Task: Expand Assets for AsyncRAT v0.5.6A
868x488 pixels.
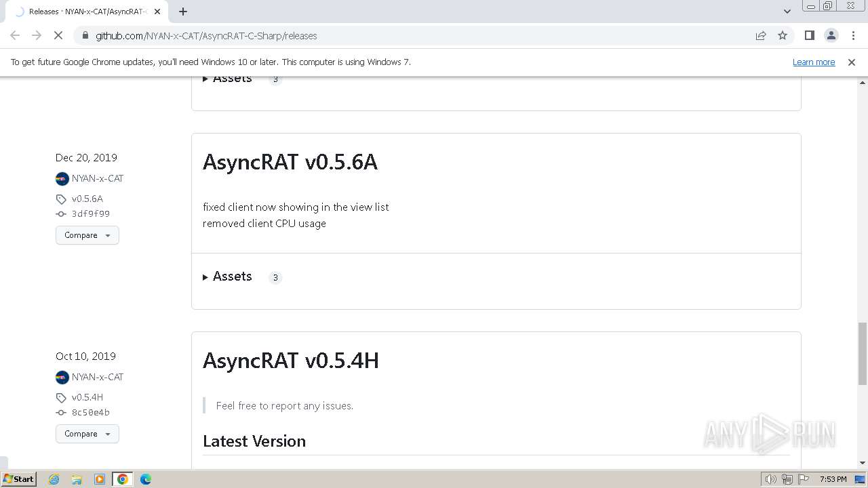Action: 227,277
